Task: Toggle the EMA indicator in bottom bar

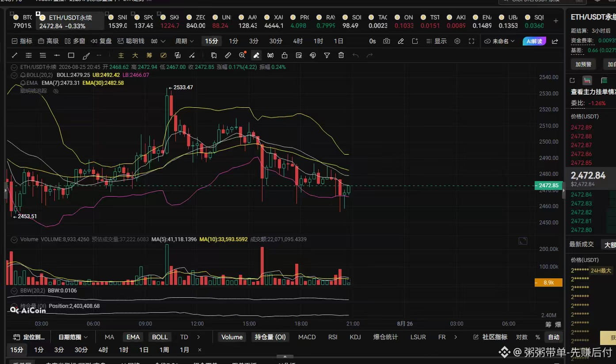Action: (x=133, y=337)
